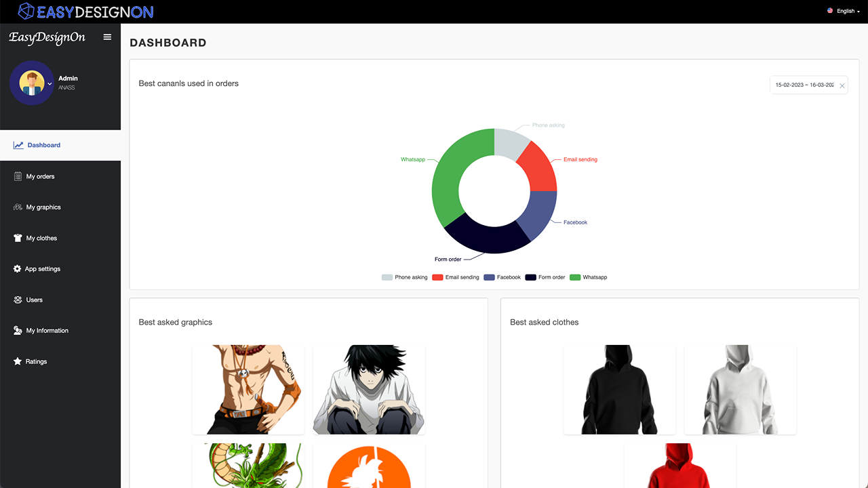Toggle the Whatsapp legend item
The height and width of the screenshot is (488, 868).
click(x=588, y=277)
